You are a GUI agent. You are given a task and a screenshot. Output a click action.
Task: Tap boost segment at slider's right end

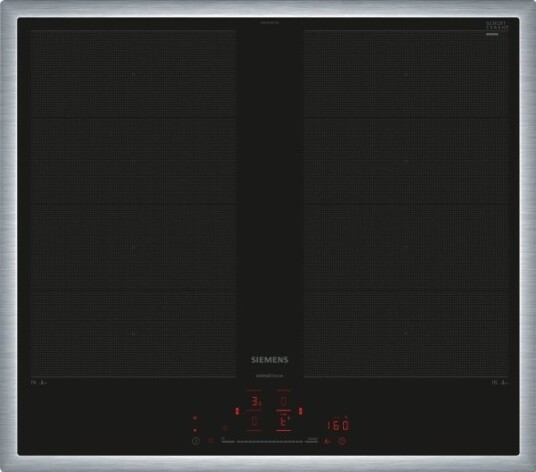pos(311,441)
